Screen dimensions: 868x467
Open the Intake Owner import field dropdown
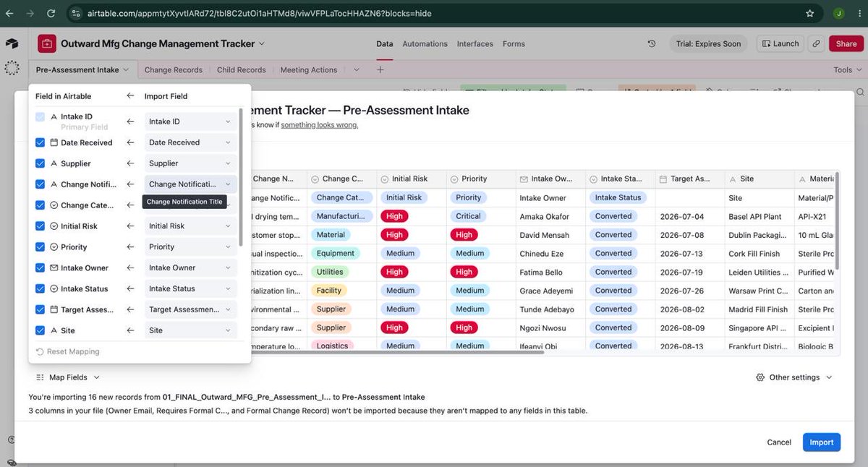(x=190, y=267)
